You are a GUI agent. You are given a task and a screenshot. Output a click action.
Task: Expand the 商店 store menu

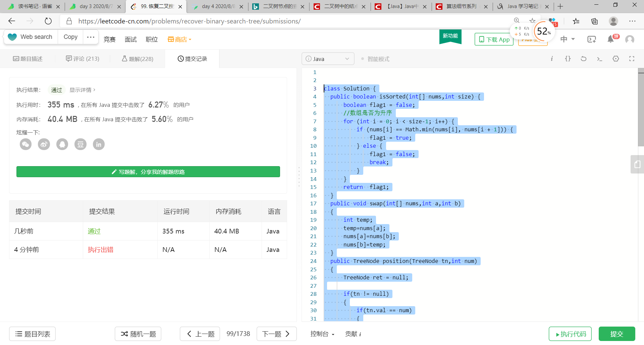(179, 40)
